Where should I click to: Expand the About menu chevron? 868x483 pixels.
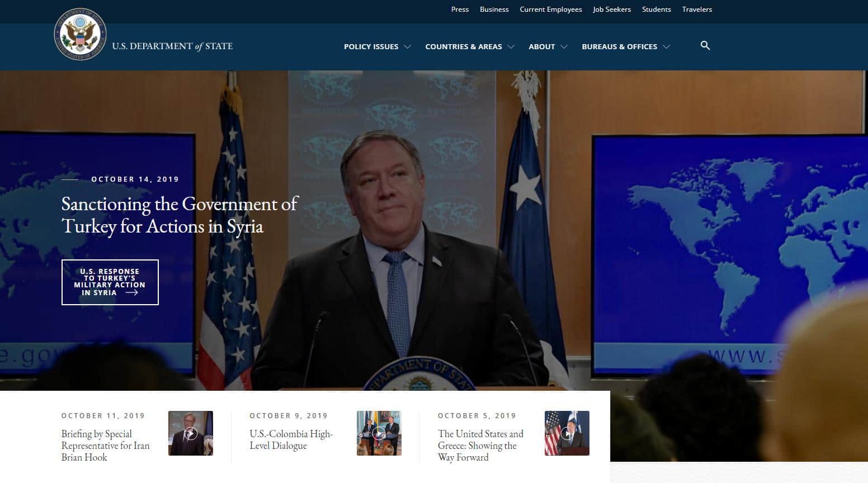point(564,47)
